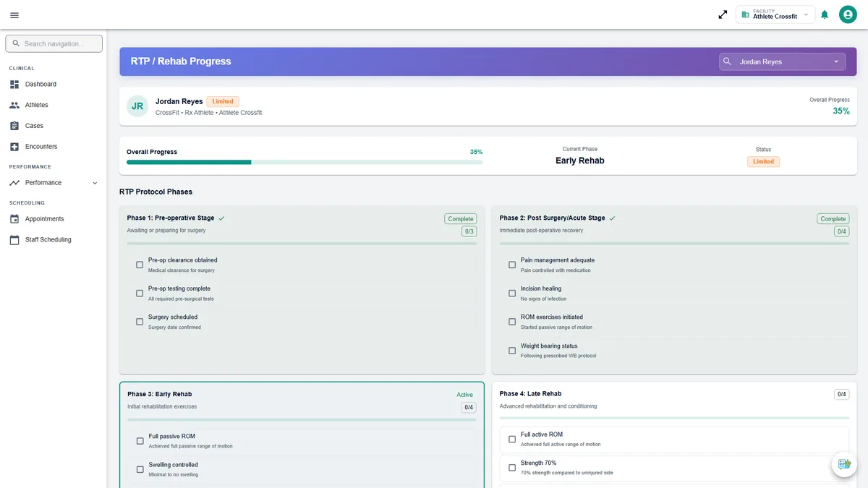This screenshot has height=488, width=868.
Task: Click the Athletes people icon
Action: pos(14,105)
